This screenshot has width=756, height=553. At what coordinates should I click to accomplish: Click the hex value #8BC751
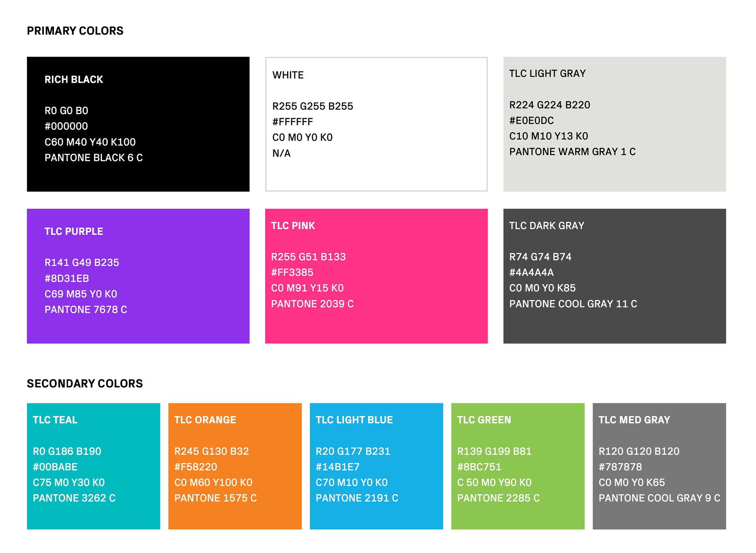(479, 467)
